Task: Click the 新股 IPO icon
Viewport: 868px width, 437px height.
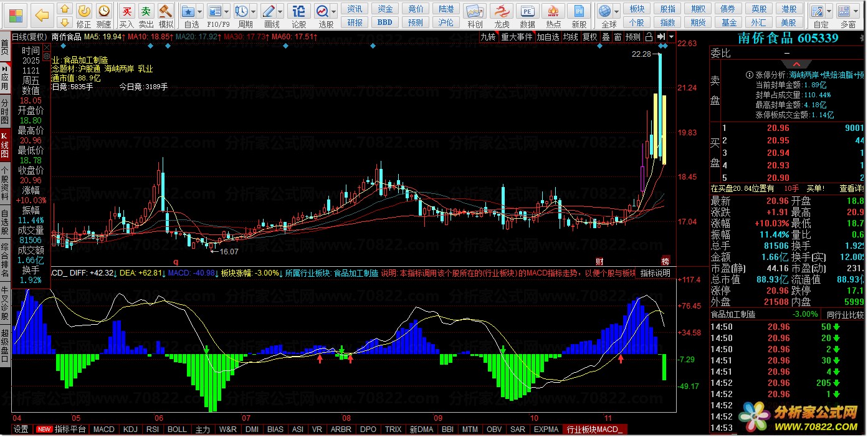Action: coord(579,15)
